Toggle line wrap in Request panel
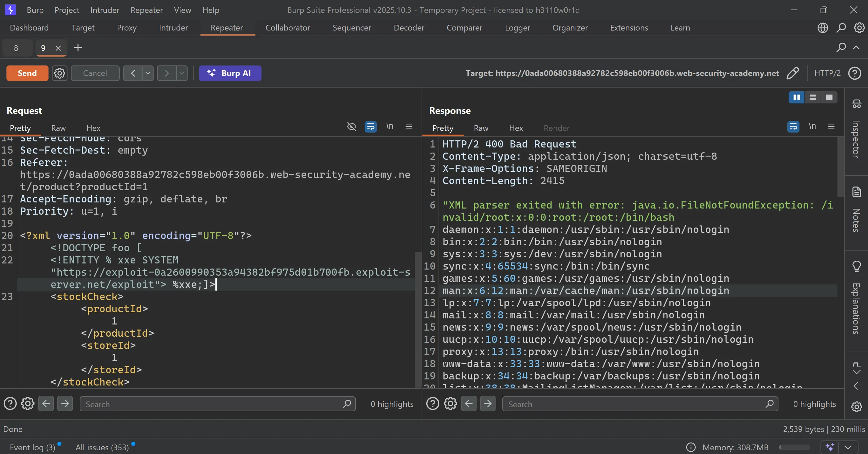 (370, 127)
